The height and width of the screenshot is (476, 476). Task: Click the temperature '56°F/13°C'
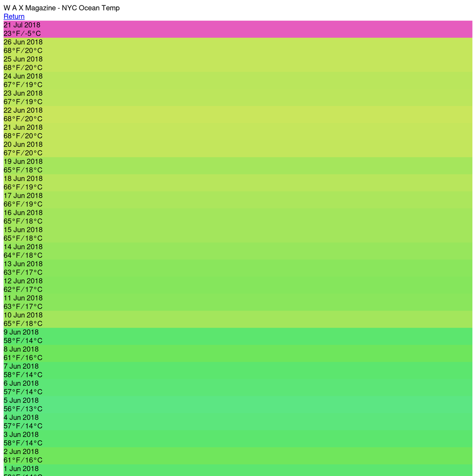click(x=23, y=409)
